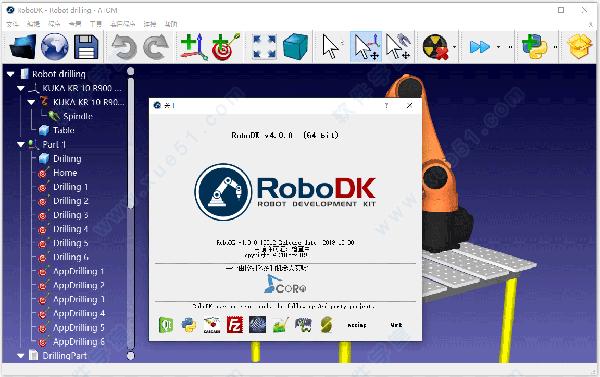Open dropdown arrow beside fast simulation icon
The height and width of the screenshot is (377, 600).
(498, 47)
